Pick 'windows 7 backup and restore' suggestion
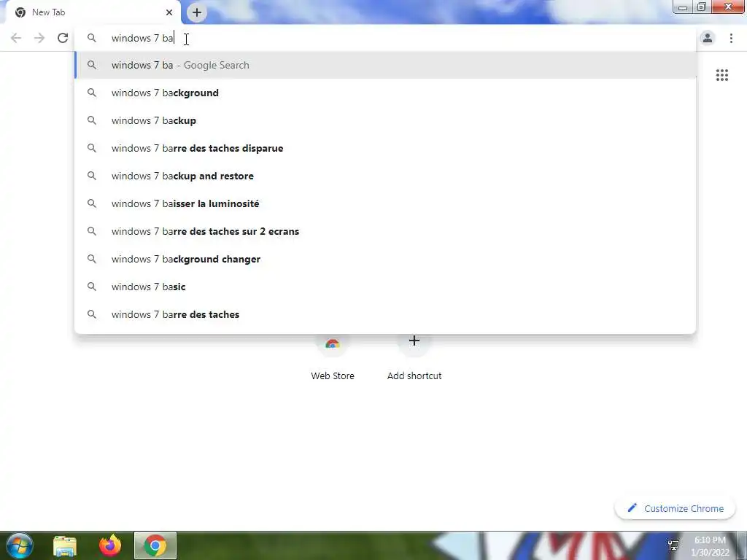This screenshot has height=560, width=747. pyautogui.click(x=385, y=176)
